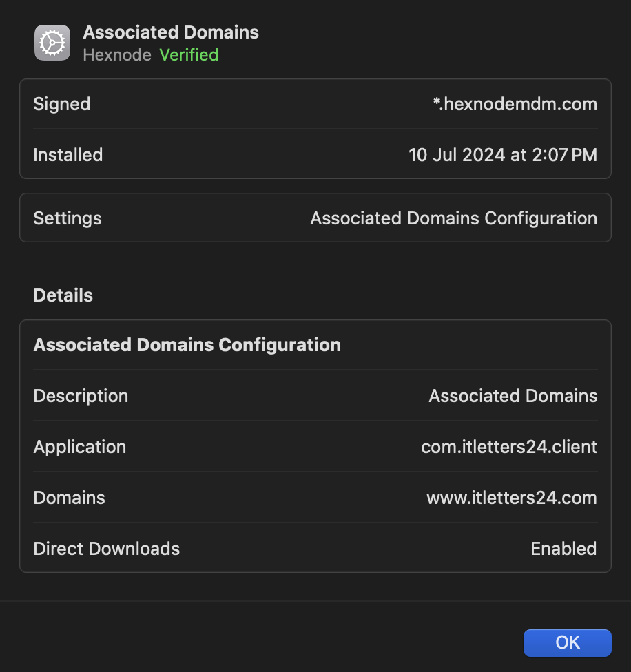Click the Hexnode publisher name
631x672 pixels.
tap(117, 55)
